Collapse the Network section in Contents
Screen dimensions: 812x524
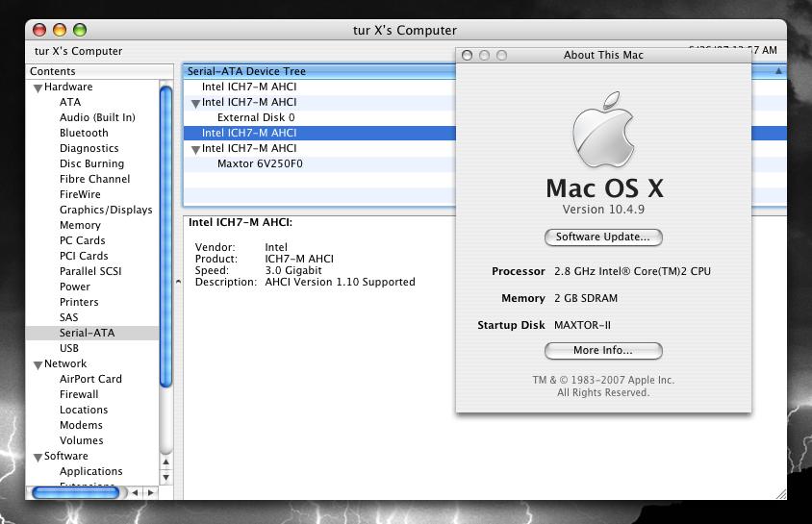pos(38,365)
